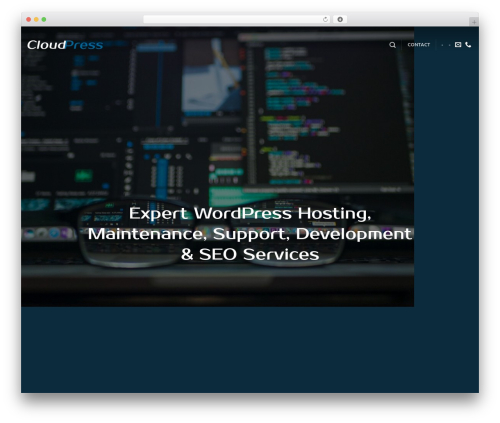Maximize the browser window with green button
Viewport: 500px width, 423px height.
[x=44, y=19]
